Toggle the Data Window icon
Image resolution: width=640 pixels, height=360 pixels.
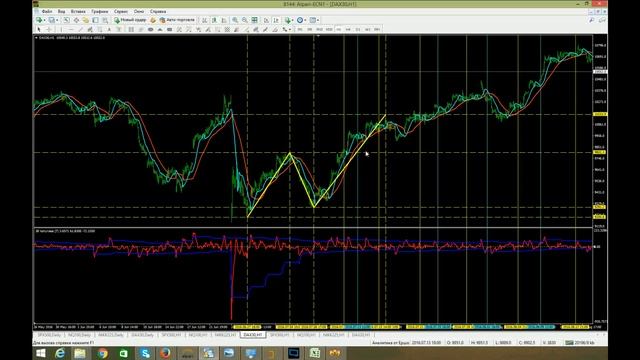pos(76,20)
